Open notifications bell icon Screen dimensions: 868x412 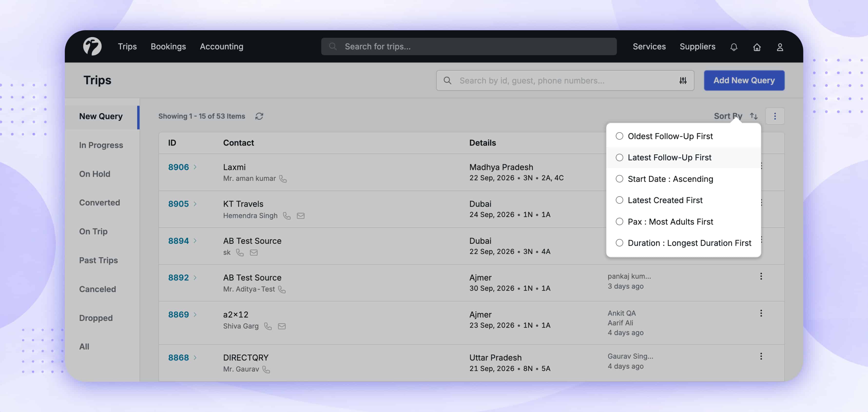(x=733, y=47)
